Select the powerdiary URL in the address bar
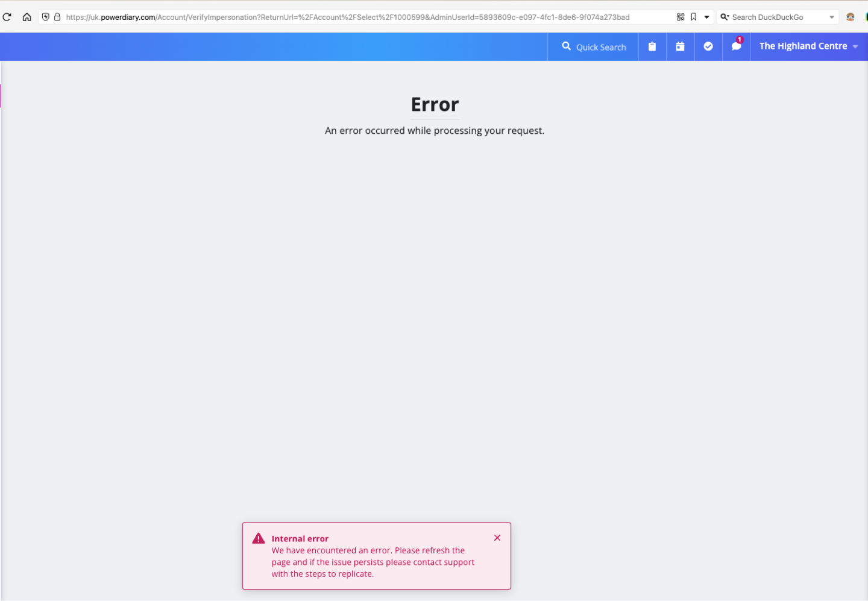Image resolution: width=868 pixels, height=601 pixels. coord(347,17)
